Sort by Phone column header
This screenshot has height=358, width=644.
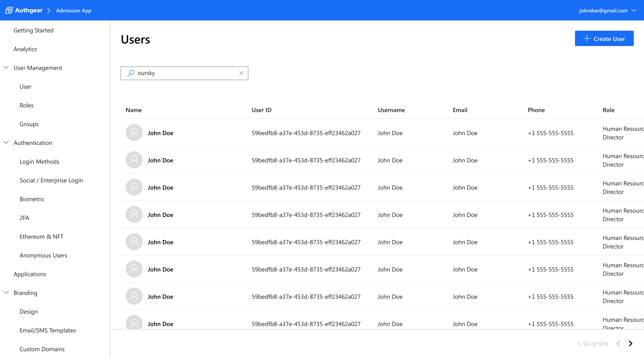pyautogui.click(x=536, y=110)
